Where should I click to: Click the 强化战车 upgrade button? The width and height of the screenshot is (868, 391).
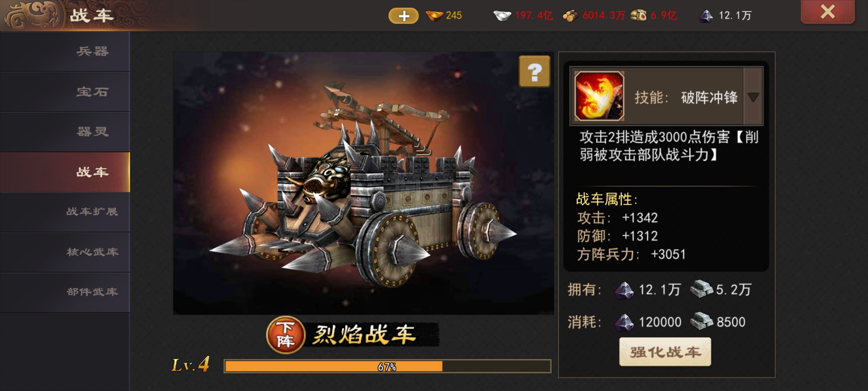coord(665,352)
